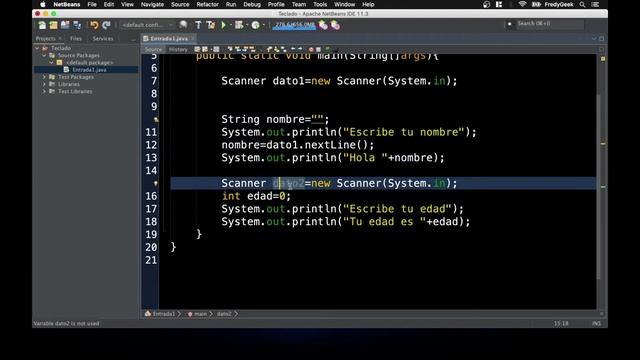This screenshot has height=360, width=640.
Task: Click the Build Project hammer icon
Action: point(198,25)
